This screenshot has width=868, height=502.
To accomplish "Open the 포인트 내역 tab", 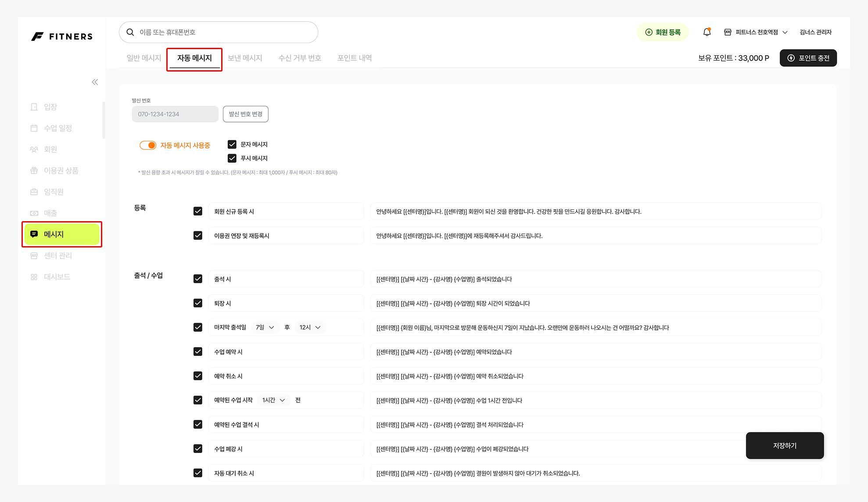I will click(355, 58).
